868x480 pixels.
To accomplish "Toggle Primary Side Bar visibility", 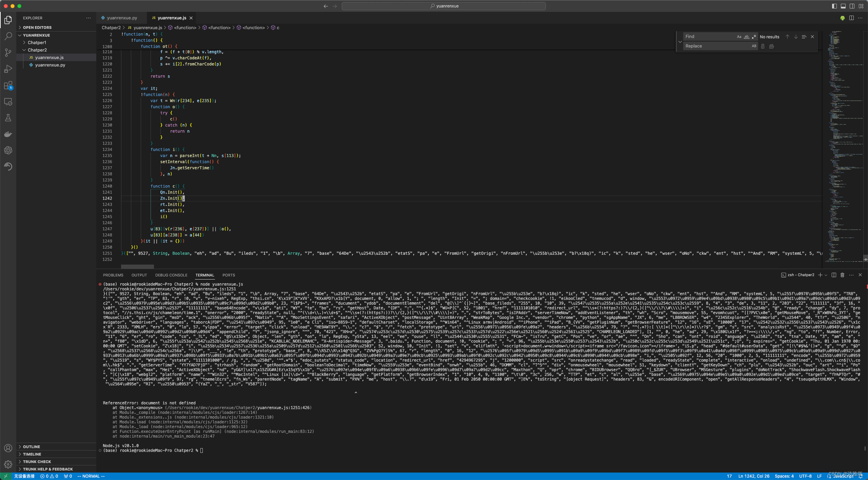I will [834, 6].
